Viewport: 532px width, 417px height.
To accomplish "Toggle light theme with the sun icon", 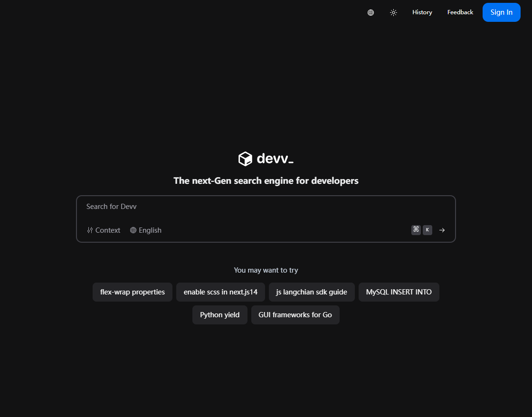I will [393, 12].
